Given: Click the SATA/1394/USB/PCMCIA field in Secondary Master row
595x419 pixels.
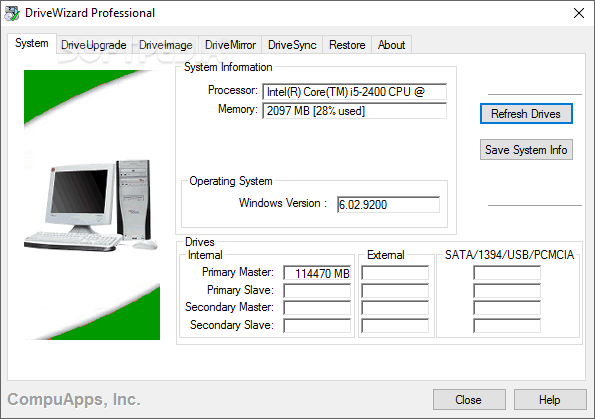Looking at the screenshot, I should (507, 308).
